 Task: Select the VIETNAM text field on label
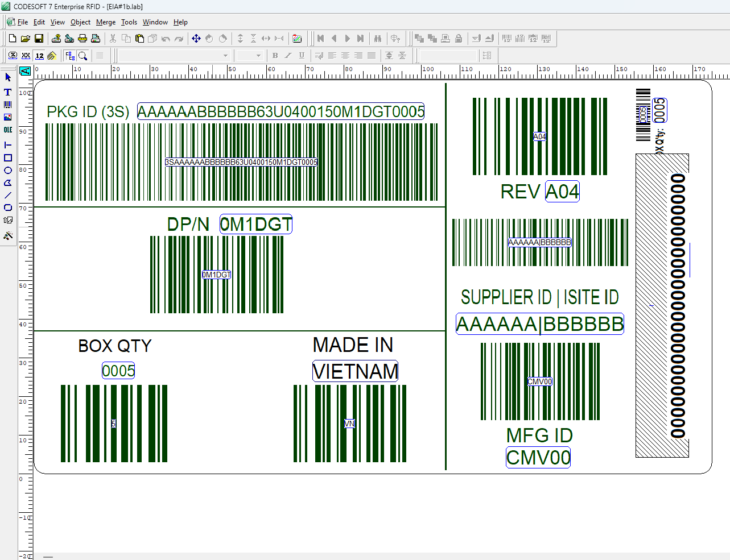coord(355,371)
